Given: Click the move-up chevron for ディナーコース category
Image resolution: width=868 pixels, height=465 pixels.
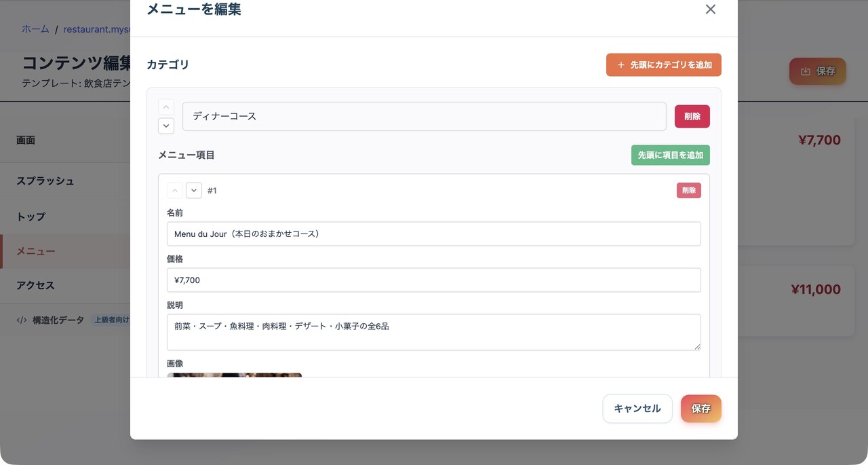Looking at the screenshot, I should [x=165, y=107].
